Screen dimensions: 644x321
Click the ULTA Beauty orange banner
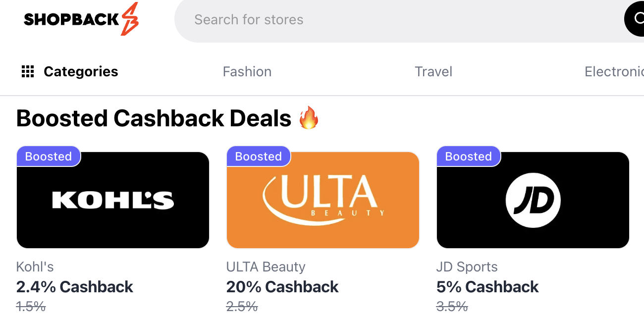pyautogui.click(x=323, y=200)
